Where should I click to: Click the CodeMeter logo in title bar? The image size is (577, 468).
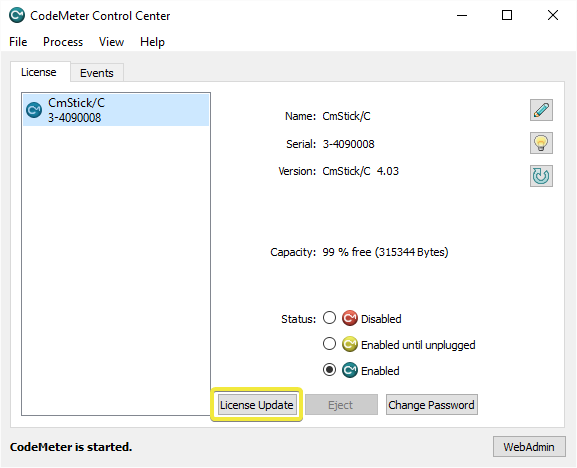17,15
